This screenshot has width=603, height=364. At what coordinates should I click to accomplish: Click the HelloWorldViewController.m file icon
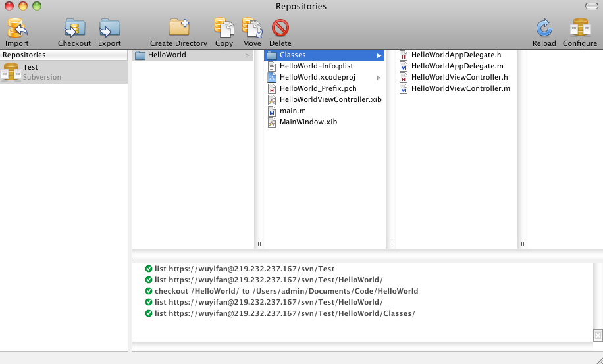pyautogui.click(x=404, y=89)
